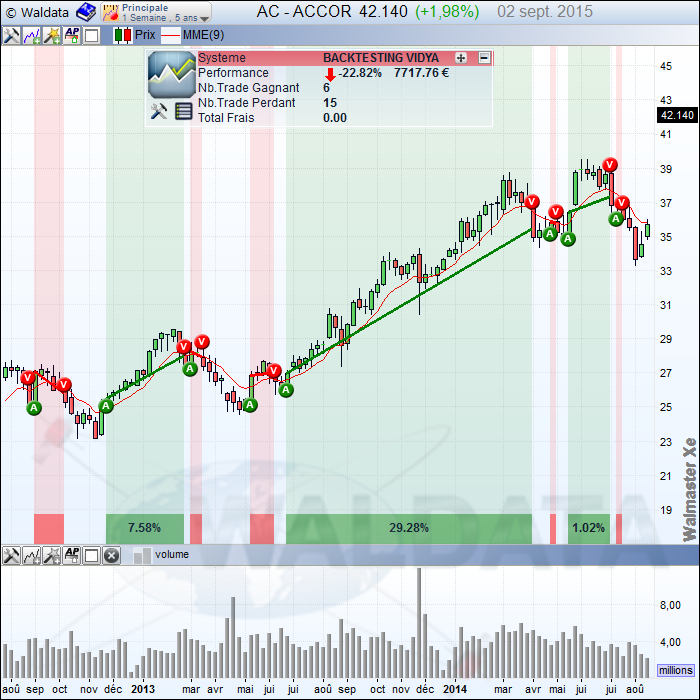Click the MME(9) red line legend
700x700 pixels.
coord(193,35)
